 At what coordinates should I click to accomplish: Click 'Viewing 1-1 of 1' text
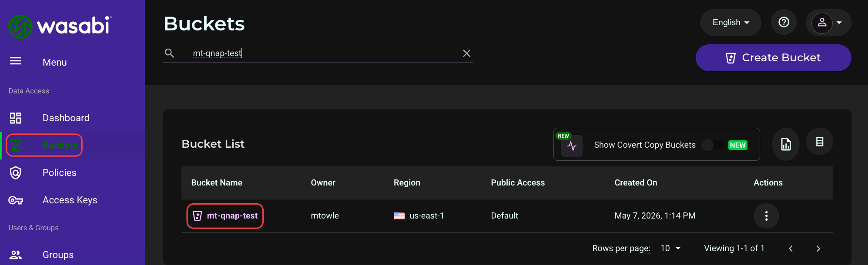coord(734,248)
